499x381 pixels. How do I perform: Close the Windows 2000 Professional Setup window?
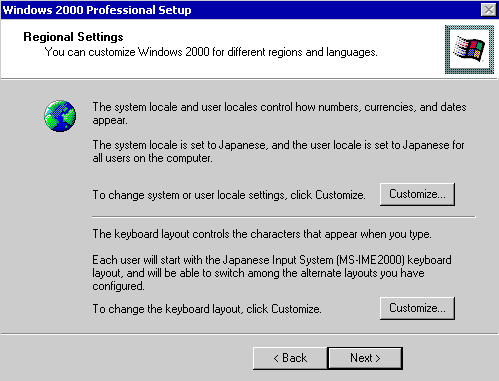pos(489,10)
